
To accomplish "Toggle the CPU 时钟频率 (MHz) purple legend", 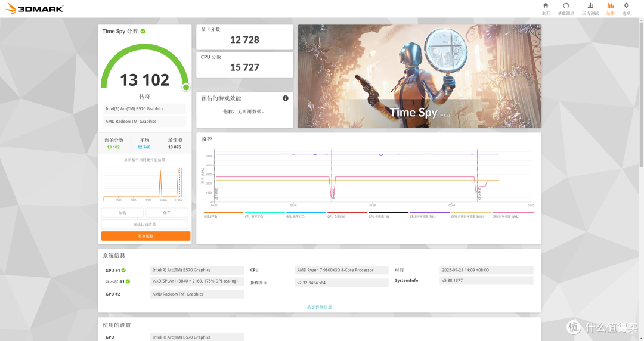I will [x=429, y=215].
